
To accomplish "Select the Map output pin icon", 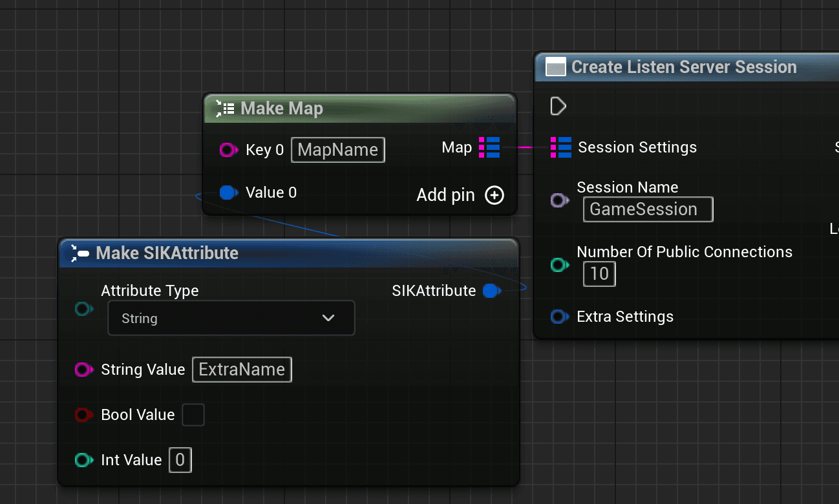I will [x=489, y=147].
